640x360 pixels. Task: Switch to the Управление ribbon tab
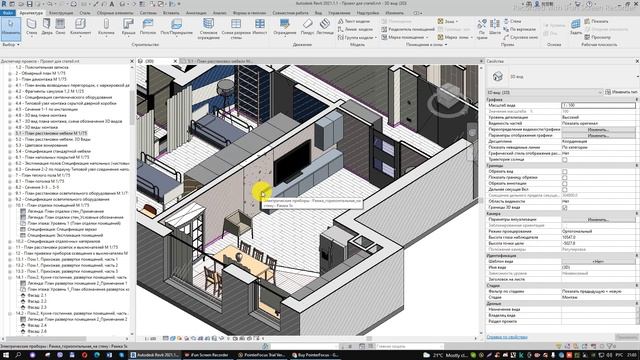339,13
